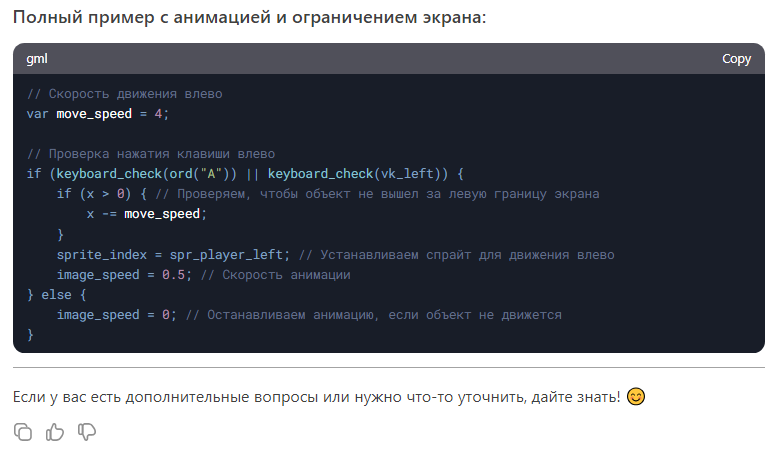Viewport: 777px width, 451px height.
Task: Click the '} else {' line
Action: click(x=56, y=295)
